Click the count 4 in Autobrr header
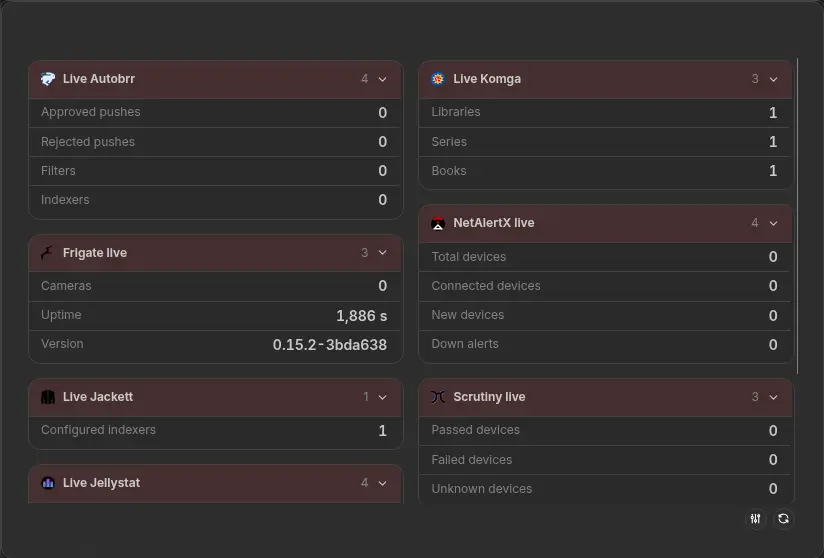This screenshot has height=558, width=824. click(364, 79)
